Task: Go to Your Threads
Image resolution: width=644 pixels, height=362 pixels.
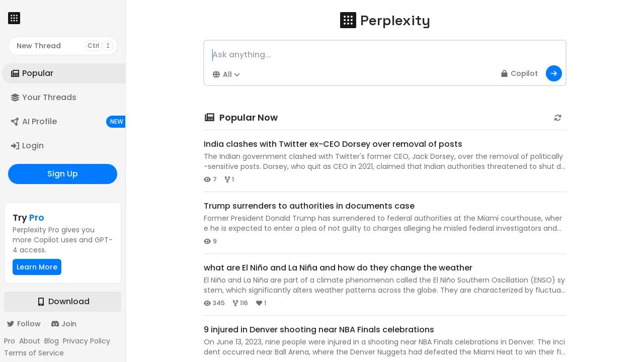Action: pos(49,98)
